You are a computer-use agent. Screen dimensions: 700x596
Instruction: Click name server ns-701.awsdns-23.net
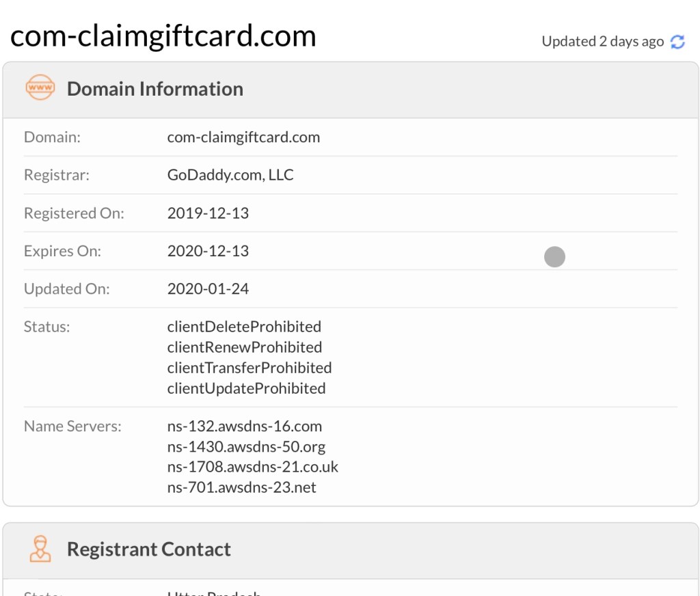coord(241,487)
